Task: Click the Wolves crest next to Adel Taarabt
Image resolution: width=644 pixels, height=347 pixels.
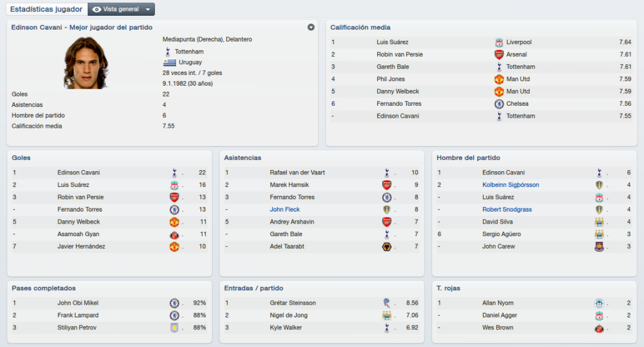Action: click(387, 247)
